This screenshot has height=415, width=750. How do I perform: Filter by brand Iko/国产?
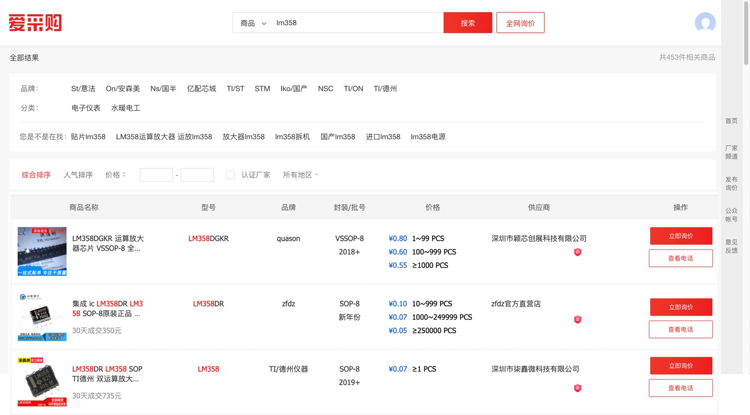(x=294, y=88)
